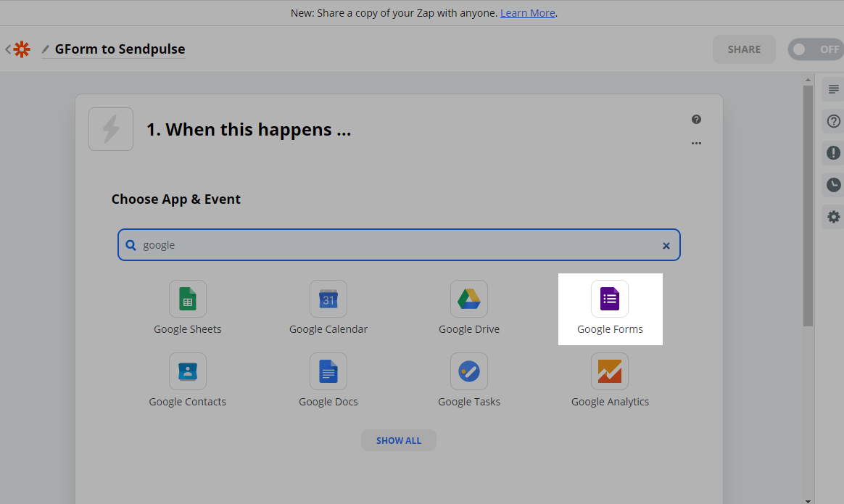
Task: Open the help question mark in sidebar
Action: pos(833,121)
